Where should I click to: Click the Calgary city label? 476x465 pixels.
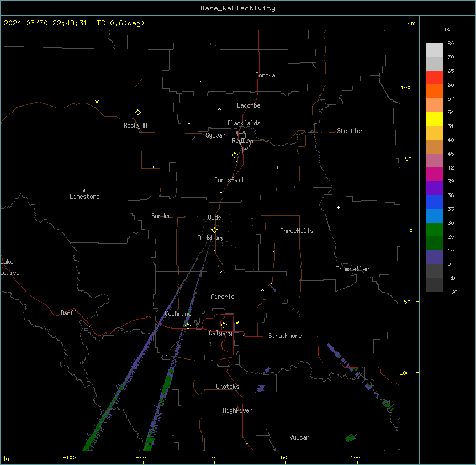pos(220,333)
